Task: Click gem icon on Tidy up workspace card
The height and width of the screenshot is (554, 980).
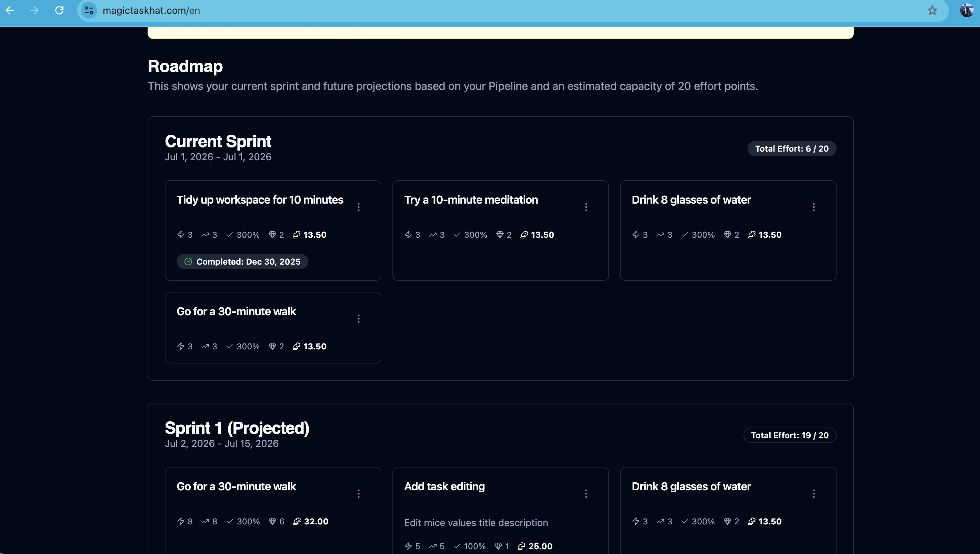Action: (x=272, y=234)
